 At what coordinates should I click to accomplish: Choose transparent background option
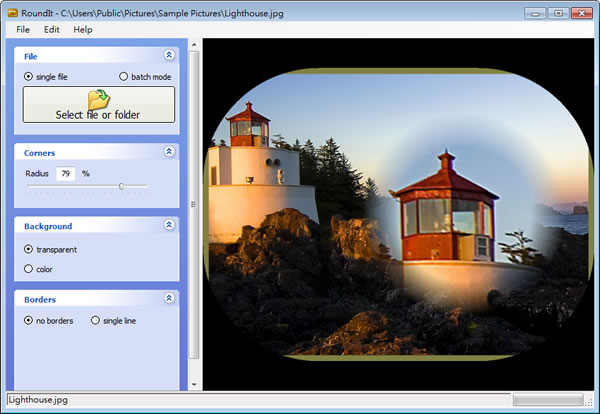(x=28, y=249)
